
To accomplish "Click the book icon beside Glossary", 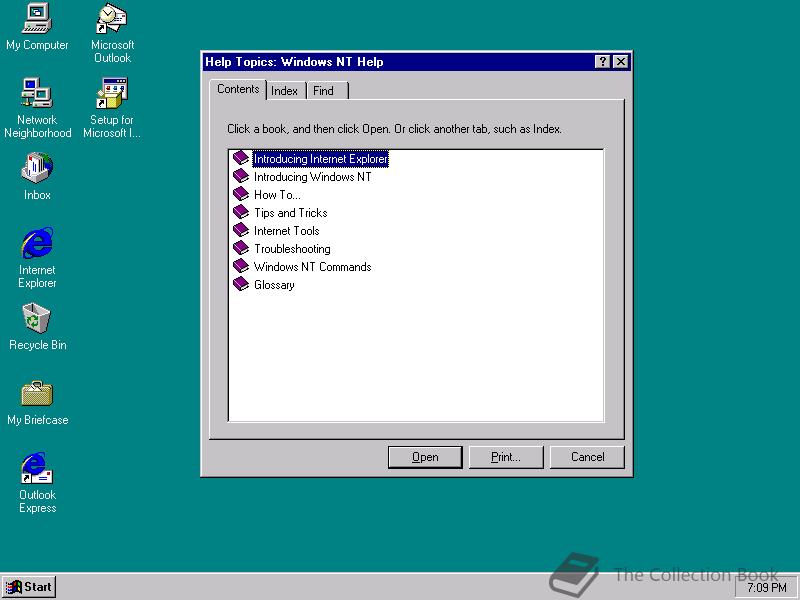I will [241, 284].
